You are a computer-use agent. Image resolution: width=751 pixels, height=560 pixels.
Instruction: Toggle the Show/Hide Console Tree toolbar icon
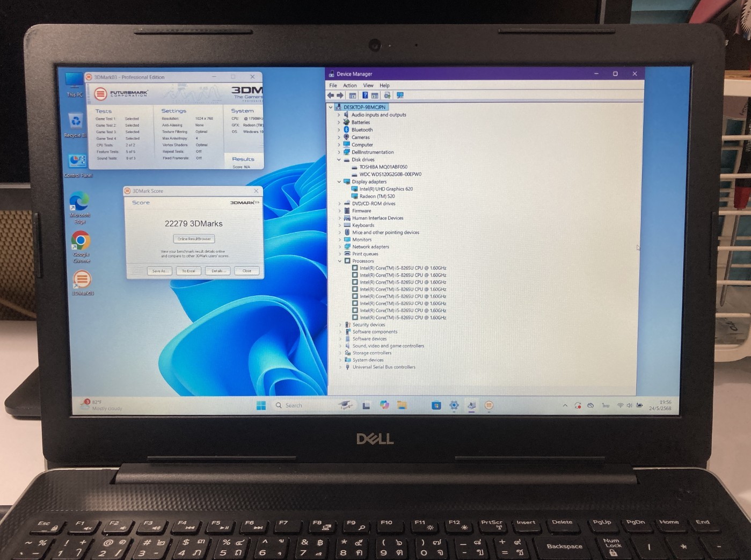[x=353, y=96]
